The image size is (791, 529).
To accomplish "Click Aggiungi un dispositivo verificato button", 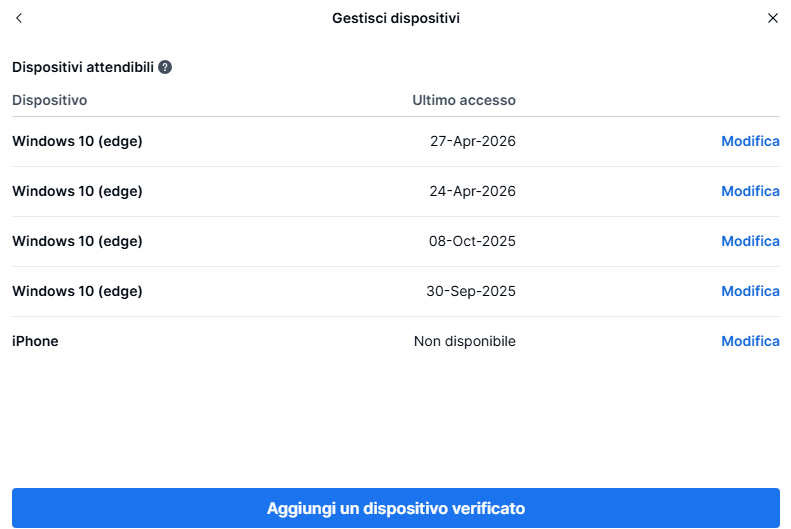I will pos(395,508).
